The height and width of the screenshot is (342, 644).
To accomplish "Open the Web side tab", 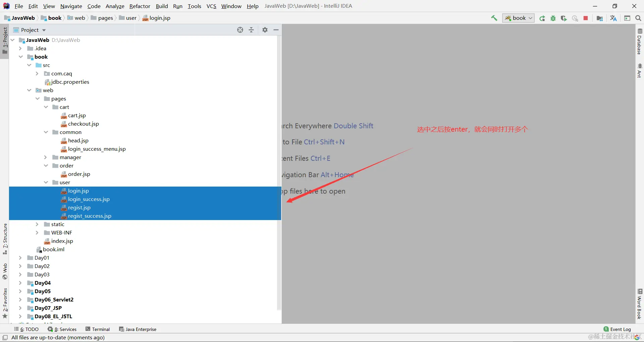I will click(x=5, y=271).
